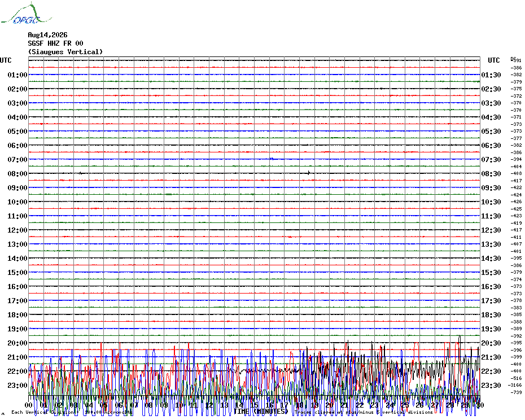Click the '16:30' right-side time label
Image resolution: width=525 pixels, height=420 pixels.
[x=491, y=286]
